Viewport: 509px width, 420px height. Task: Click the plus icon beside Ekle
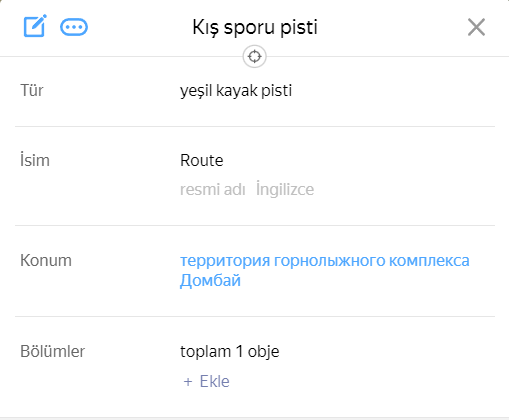tap(188, 382)
